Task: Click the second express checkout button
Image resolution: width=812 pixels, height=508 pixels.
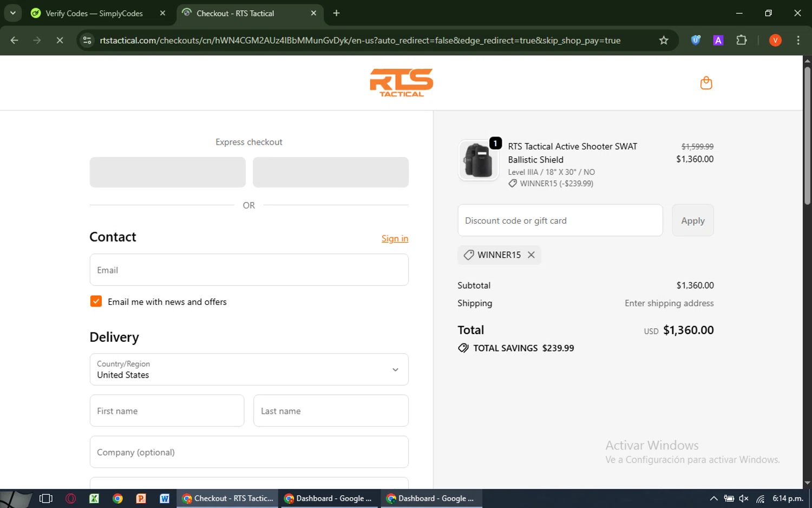Action: click(x=331, y=172)
